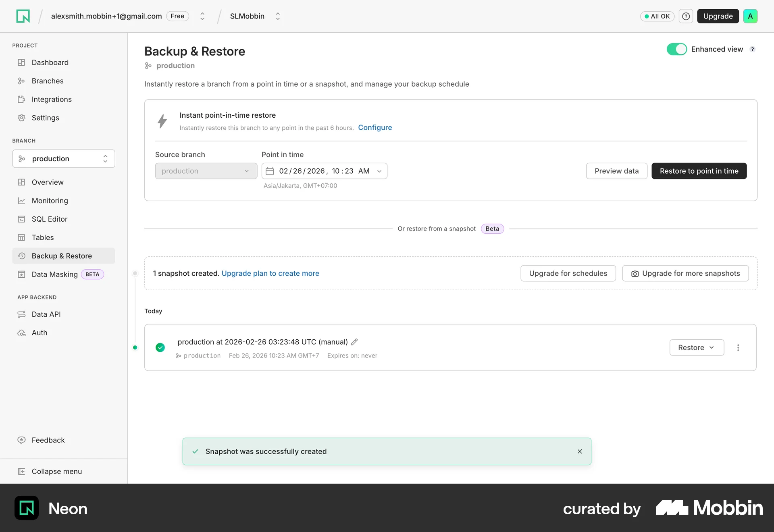
Task: Click Feedback in the sidebar
Action: (x=48, y=440)
